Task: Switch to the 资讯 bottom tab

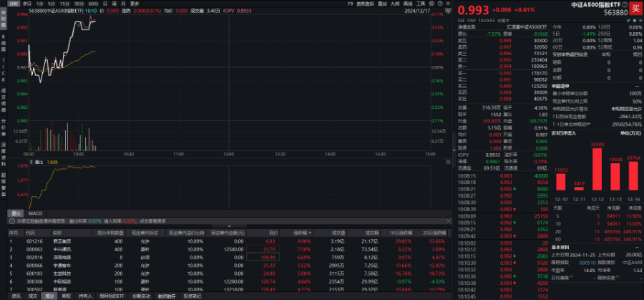Action: click(x=15, y=295)
